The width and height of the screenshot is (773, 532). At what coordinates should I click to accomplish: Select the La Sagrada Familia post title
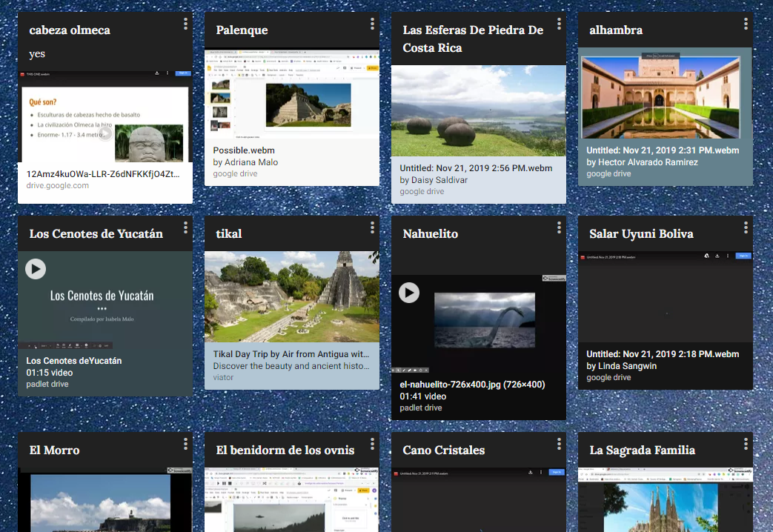(x=643, y=450)
